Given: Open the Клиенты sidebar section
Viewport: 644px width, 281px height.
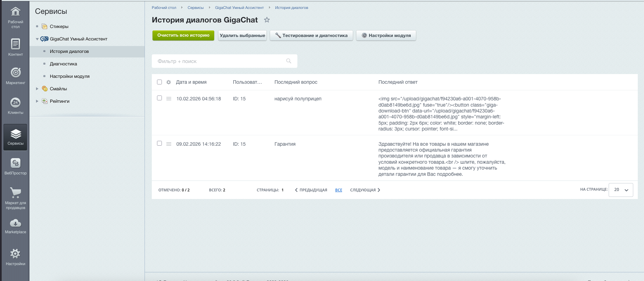Looking at the screenshot, I should tap(16, 106).
